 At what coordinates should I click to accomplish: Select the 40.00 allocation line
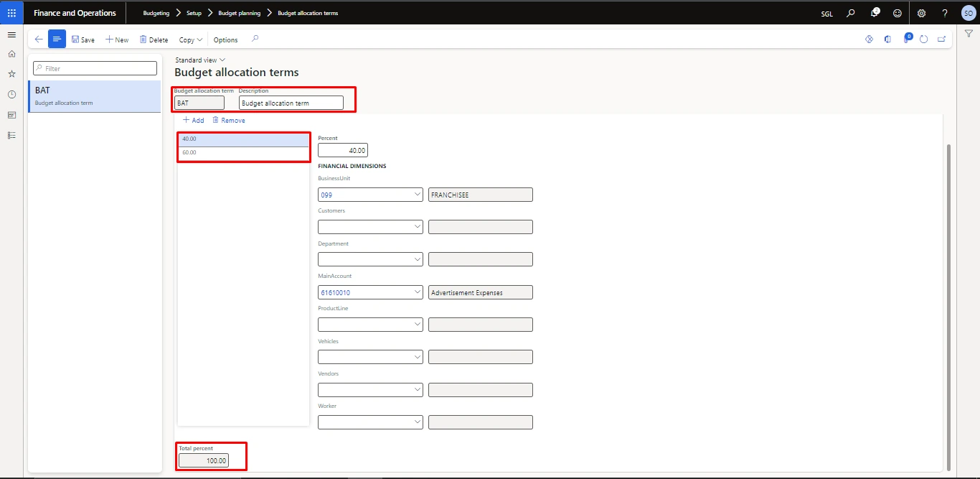[x=243, y=139]
